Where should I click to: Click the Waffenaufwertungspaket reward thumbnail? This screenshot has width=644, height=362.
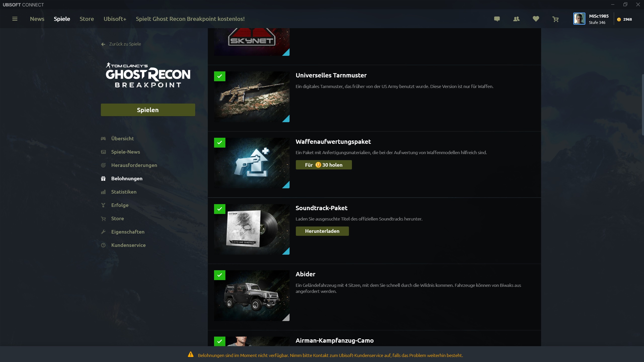tap(252, 163)
